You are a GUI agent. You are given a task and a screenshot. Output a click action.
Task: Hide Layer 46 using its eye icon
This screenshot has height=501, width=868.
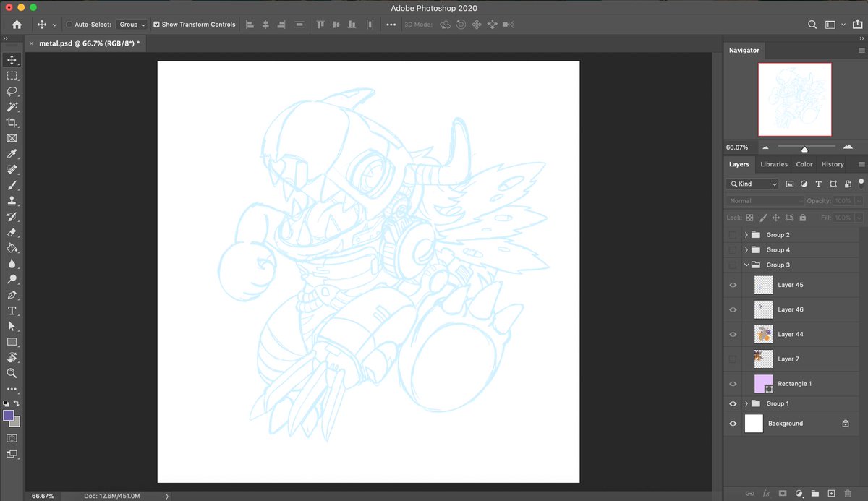click(733, 309)
